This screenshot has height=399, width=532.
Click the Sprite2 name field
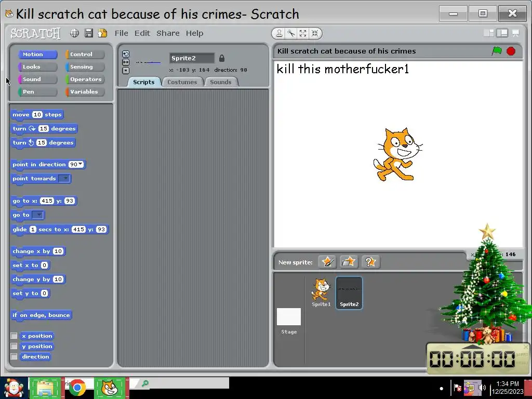tap(192, 58)
